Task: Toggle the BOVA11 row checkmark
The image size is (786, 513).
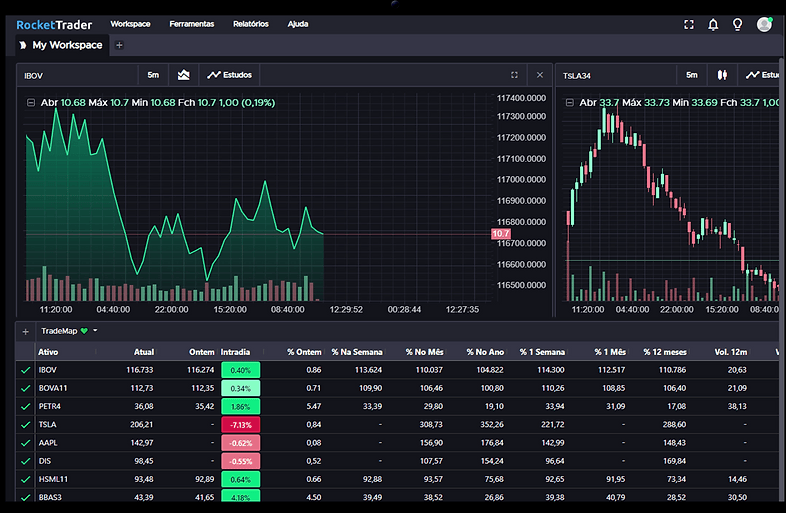Action: pos(26,389)
